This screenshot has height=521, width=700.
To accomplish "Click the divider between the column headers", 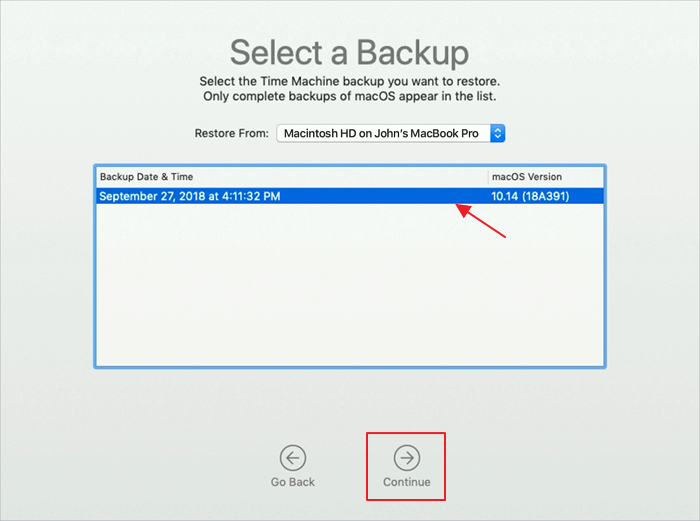I will (488, 177).
